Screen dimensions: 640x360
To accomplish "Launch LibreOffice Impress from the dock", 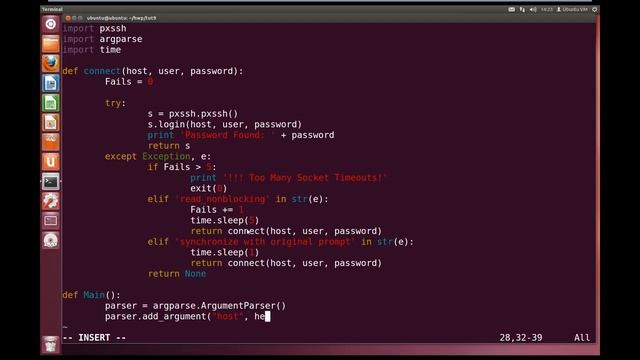I will (x=51, y=122).
